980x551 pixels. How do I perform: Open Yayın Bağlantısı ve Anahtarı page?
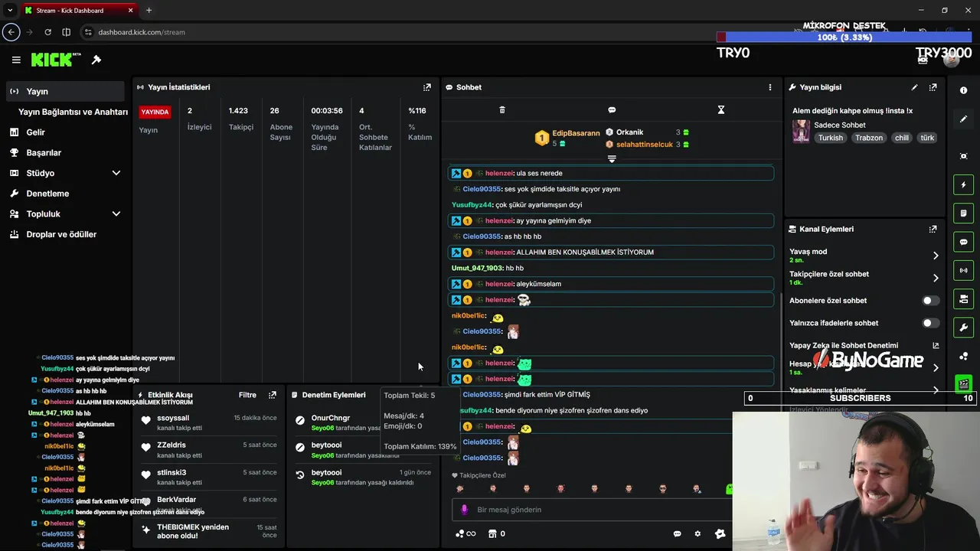(x=73, y=112)
